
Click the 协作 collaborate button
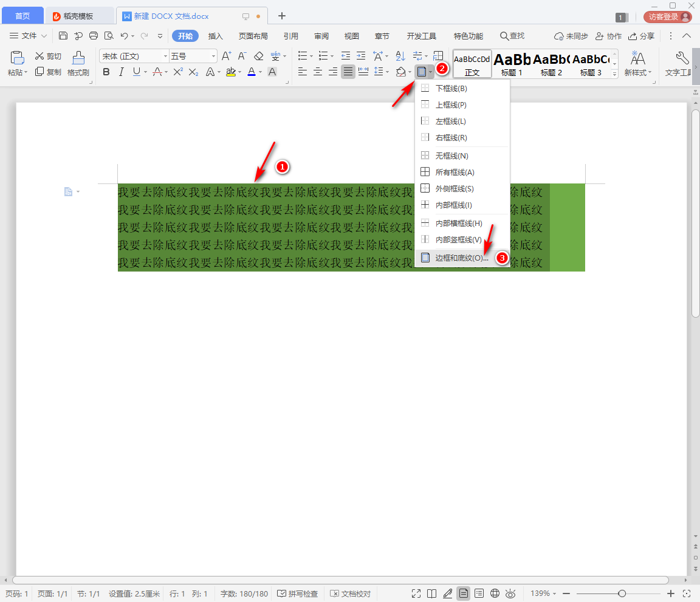tap(608, 36)
